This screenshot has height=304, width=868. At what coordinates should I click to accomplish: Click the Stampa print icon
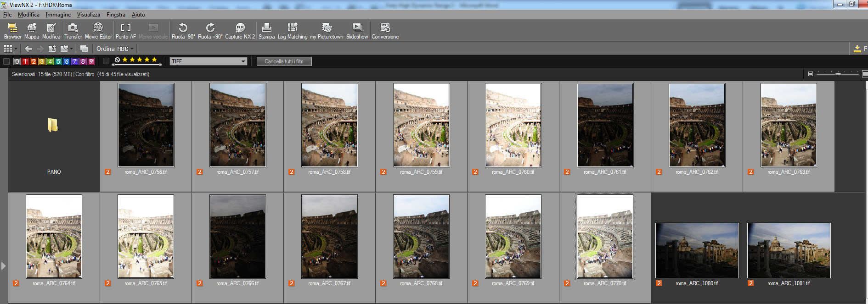(266, 31)
